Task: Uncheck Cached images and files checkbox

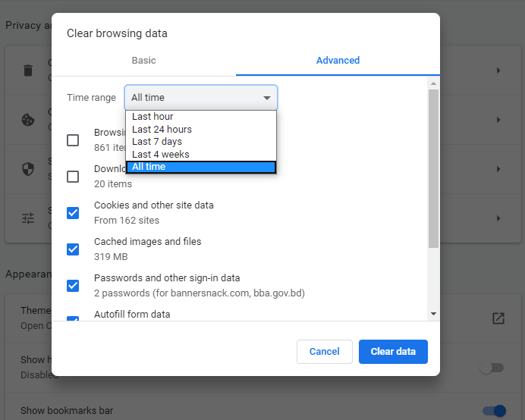Action: [x=73, y=249]
